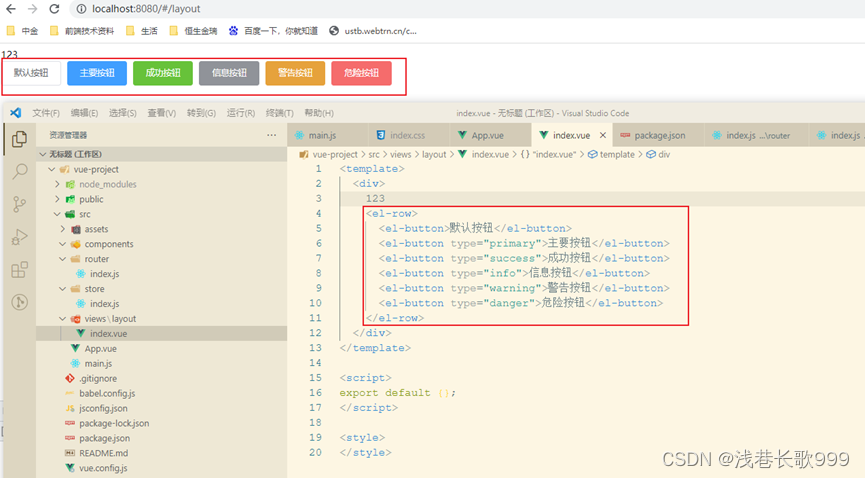Open the 运行(R) menu
Screen dimensions: 865x478
click(x=241, y=113)
